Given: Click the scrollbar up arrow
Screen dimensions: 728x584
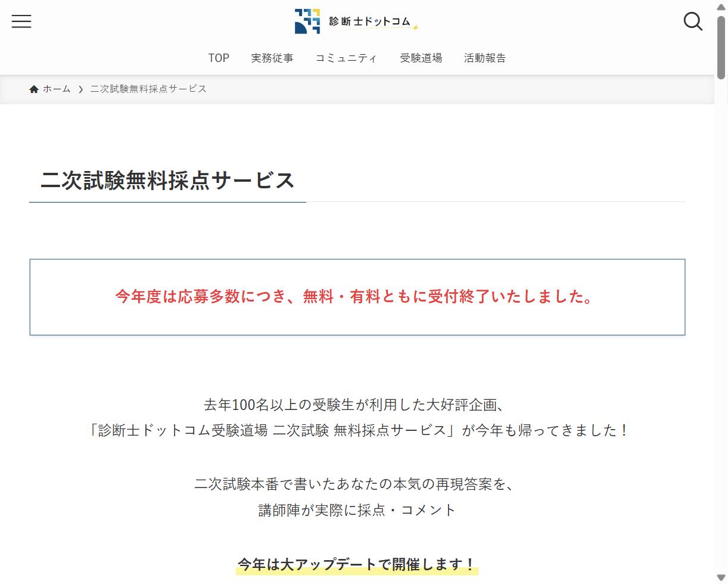Looking at the screenshot, I should click(721, 6).
